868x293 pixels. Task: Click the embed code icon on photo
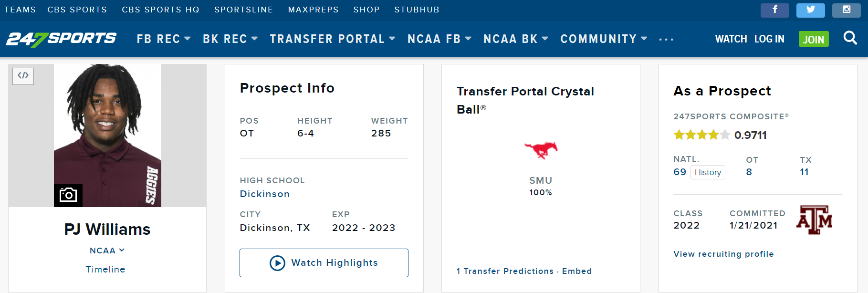tap(23, 75)
